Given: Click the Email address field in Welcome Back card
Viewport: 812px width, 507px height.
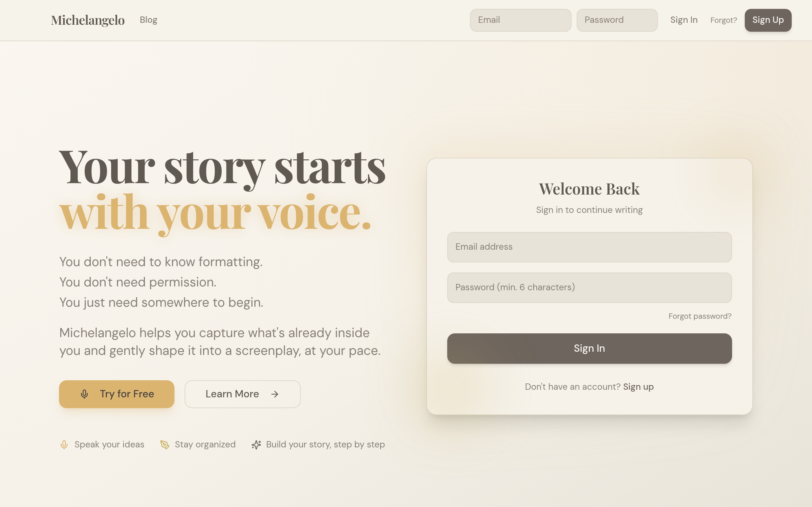Looking at the screenshot, I should point(589,247).
